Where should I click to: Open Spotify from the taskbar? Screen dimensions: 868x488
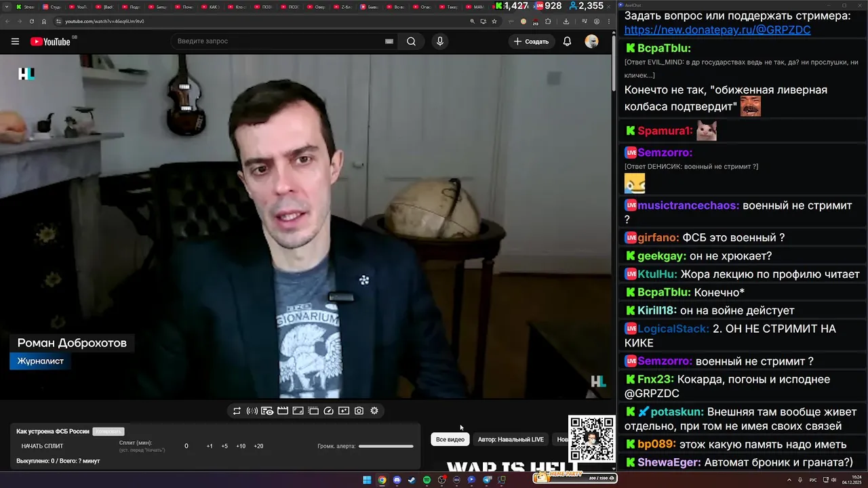pos(427,480)
